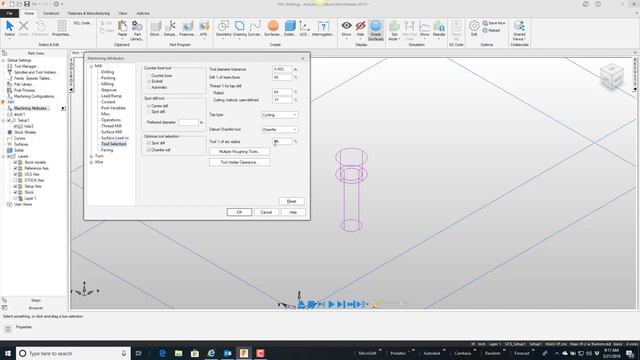The width and height of the screenshot is (640, 360).
Task: Open Features & Manufacturing tab
Action: coord(89,13)
